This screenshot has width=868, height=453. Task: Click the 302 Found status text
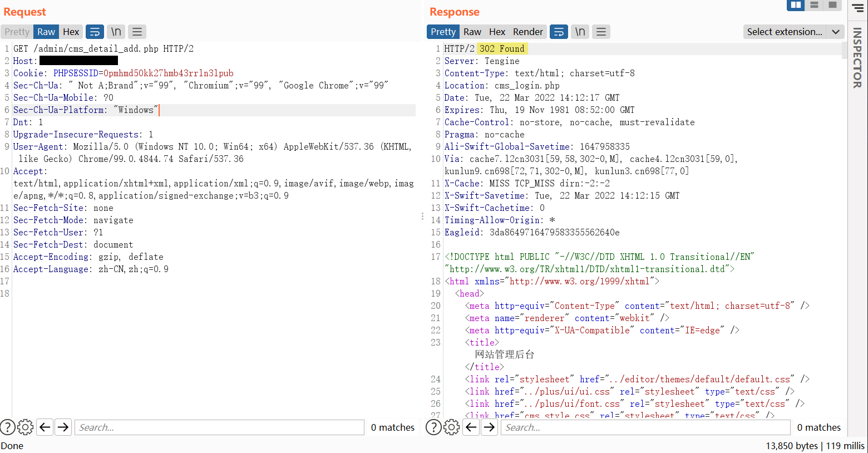[502, 49]
